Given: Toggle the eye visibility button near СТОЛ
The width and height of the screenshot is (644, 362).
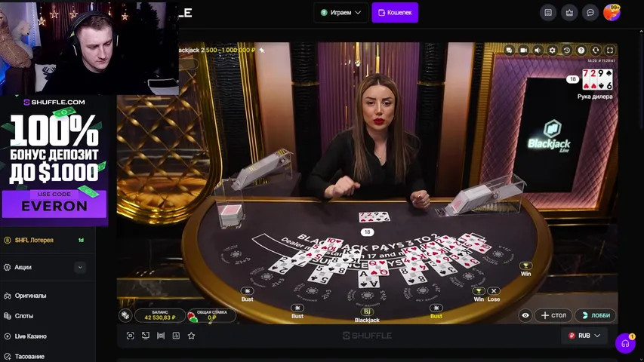Looking at the screenshot, I should 525,315.
